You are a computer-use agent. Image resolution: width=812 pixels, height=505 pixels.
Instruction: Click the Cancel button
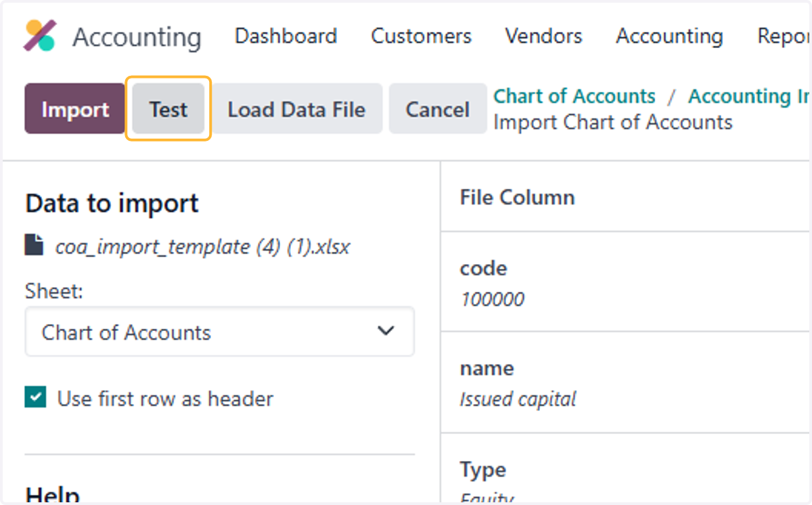click(437, 109)
